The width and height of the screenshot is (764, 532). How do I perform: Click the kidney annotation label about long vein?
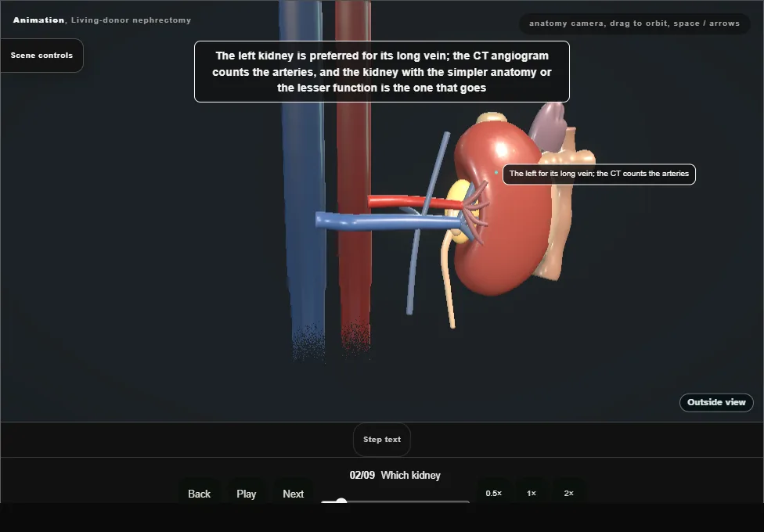[599, 174]
